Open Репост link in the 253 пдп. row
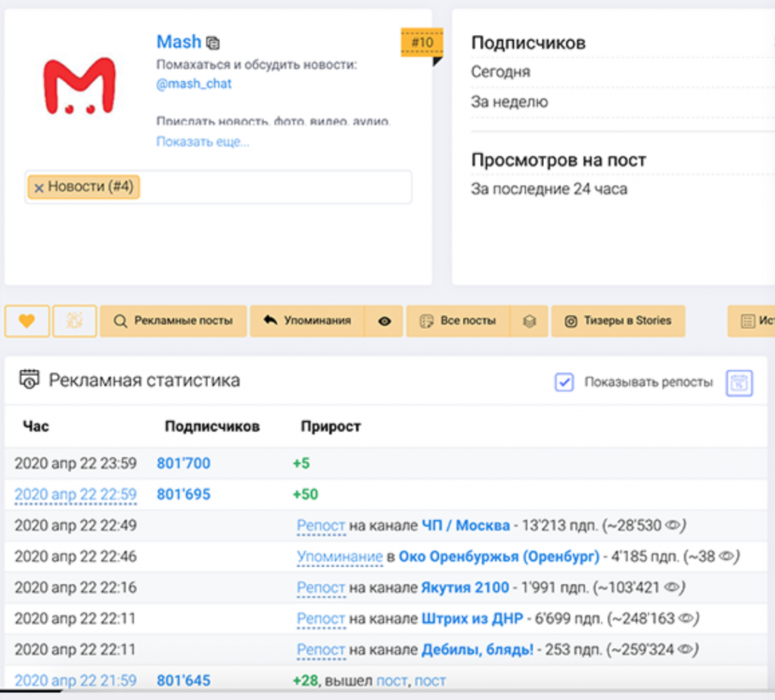This screenshot has height=700, width=775. click(x=321, y=650)
